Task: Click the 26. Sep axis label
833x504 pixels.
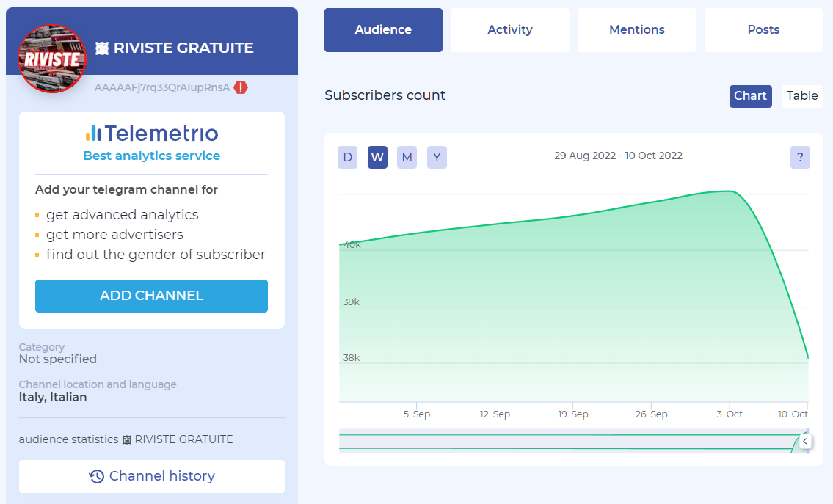Action: pyautogui.click(x=651, y=414)
